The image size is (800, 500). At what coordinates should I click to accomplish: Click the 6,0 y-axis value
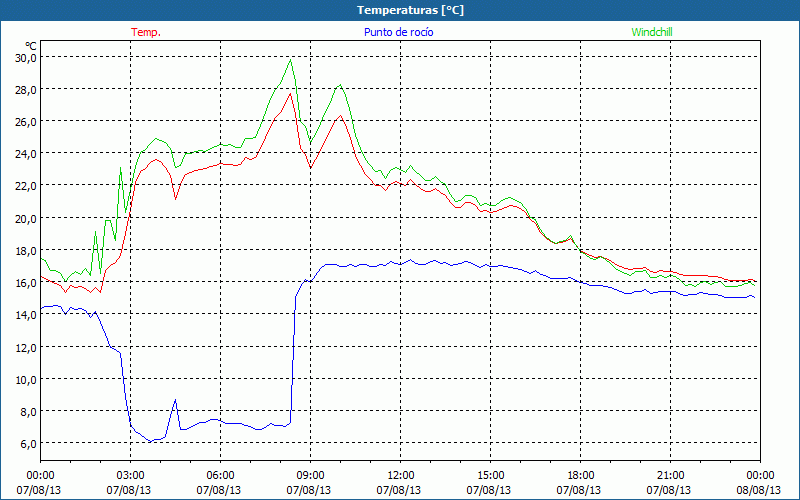coord(28,444)
